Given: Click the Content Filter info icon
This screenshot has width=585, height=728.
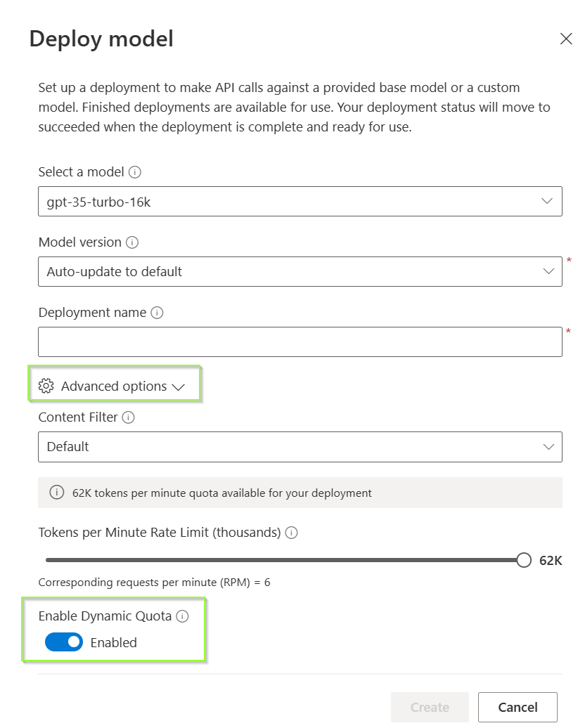Looking at the screenshot, I should pyautogui.click(x=129, y=417).
